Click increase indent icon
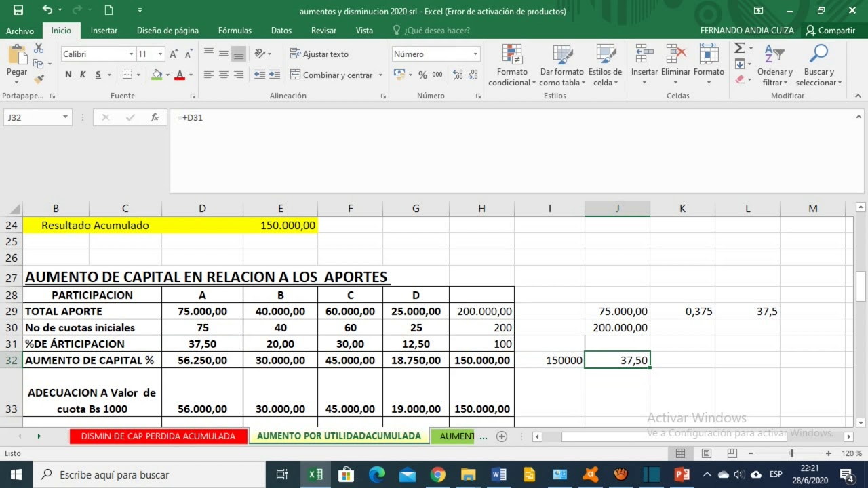 click(x=274, y=75)
